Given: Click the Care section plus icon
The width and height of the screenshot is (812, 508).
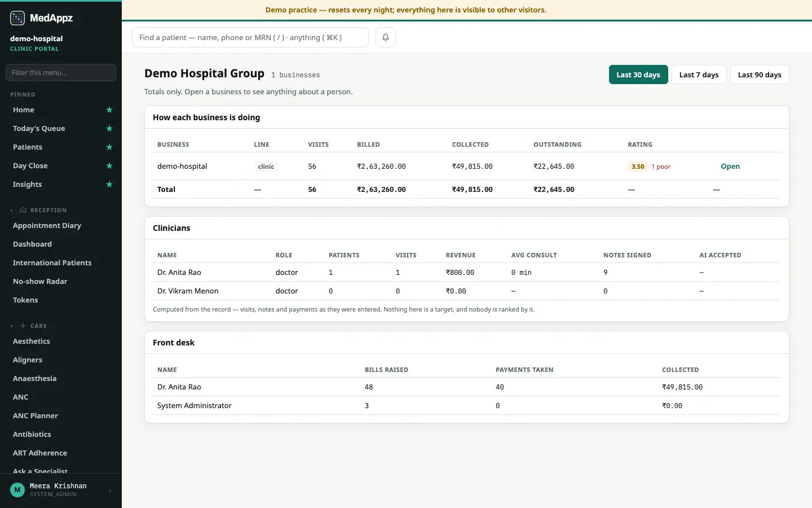Looking at the screenshot, I should point(23,326).
